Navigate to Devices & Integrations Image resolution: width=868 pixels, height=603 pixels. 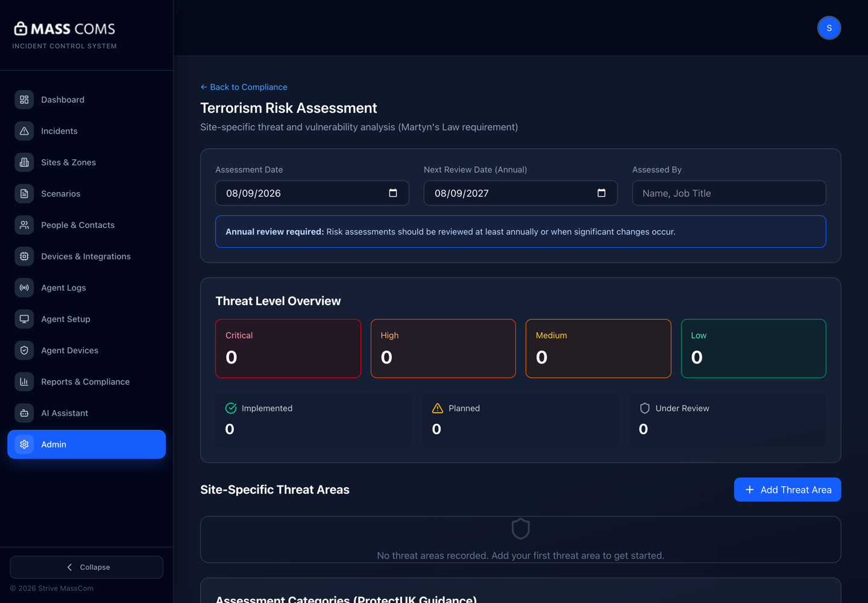point(87,256)
